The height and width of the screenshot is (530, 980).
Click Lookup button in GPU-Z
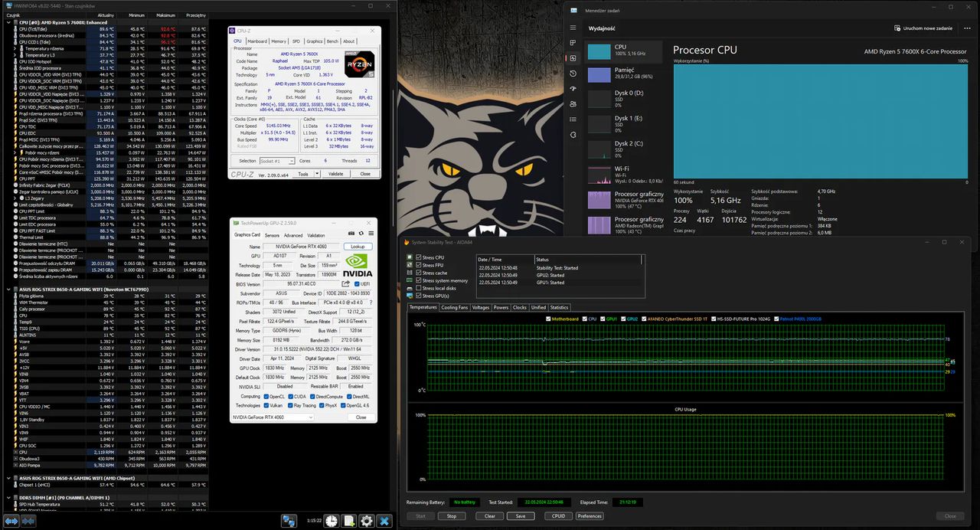tap(358, 247)
